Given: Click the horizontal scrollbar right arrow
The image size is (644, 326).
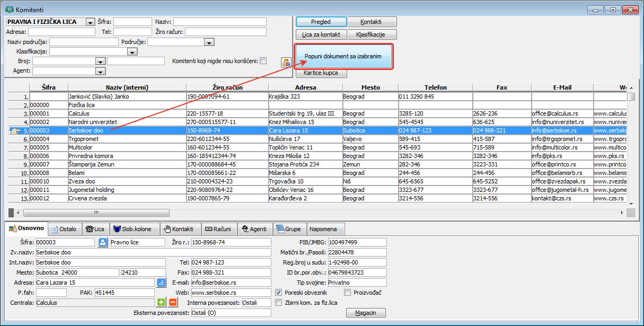Looking at the screenshot, I should click(621, 213).
